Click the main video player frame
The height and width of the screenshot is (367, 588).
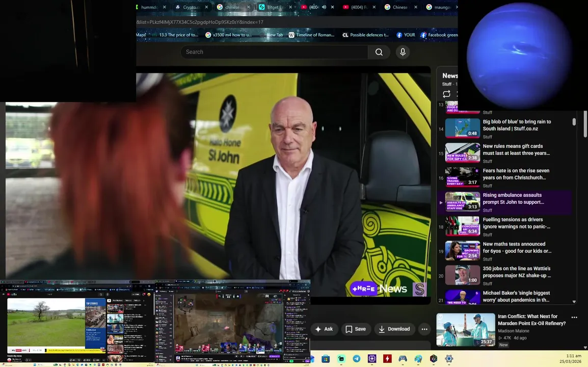218,185
